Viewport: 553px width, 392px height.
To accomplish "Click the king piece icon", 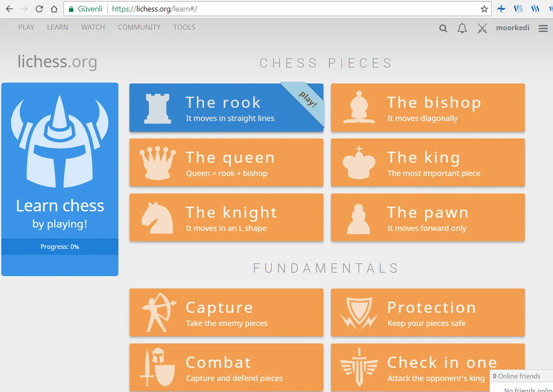I will point(359,163).
